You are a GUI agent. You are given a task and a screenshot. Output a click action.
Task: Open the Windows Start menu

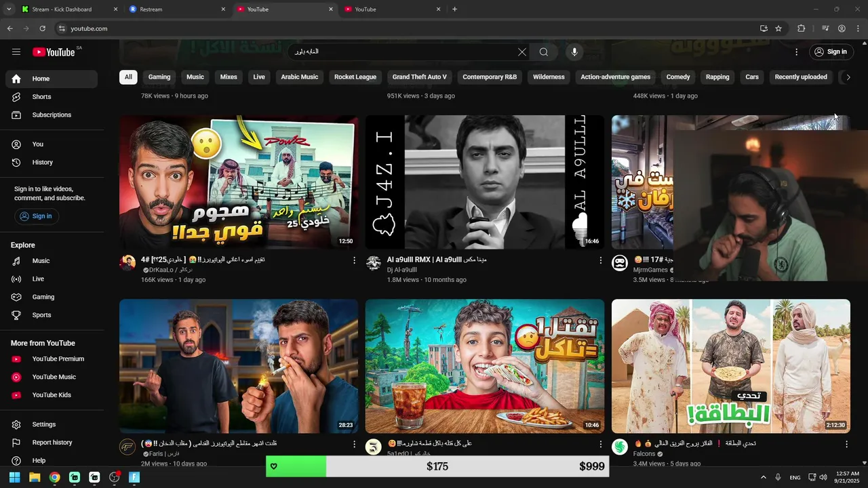[14, 477]
